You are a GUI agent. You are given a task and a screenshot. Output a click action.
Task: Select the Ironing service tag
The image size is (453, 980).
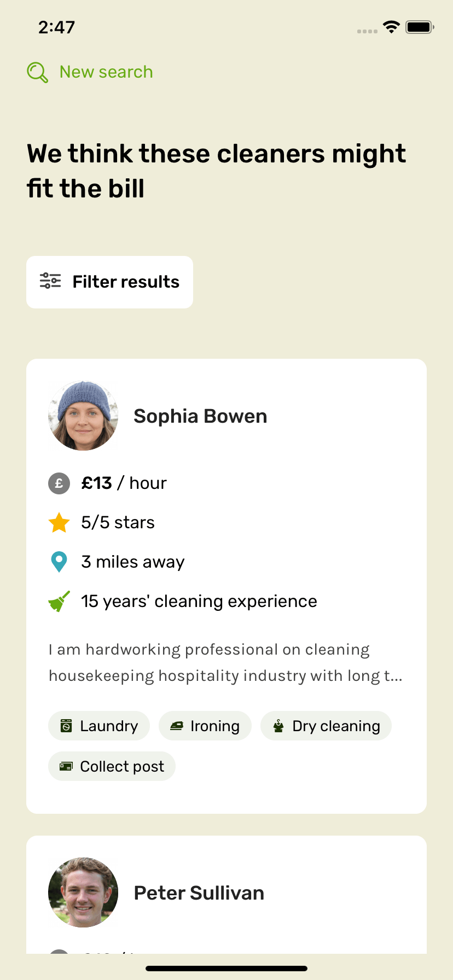(205, 726)
